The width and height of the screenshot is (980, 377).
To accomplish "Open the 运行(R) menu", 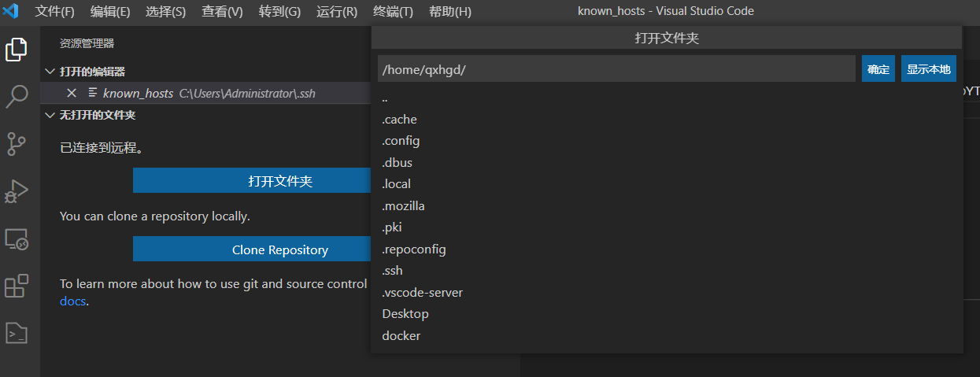I will (x=337, y=12).
